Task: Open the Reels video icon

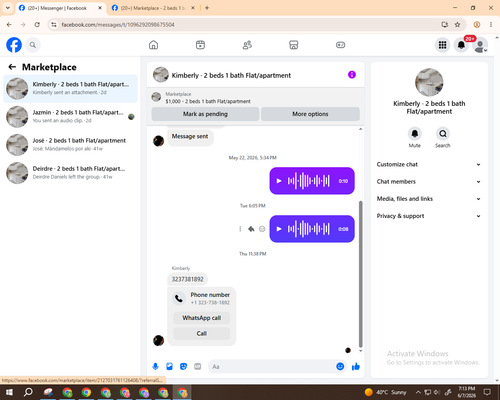Action: (200, 45)
